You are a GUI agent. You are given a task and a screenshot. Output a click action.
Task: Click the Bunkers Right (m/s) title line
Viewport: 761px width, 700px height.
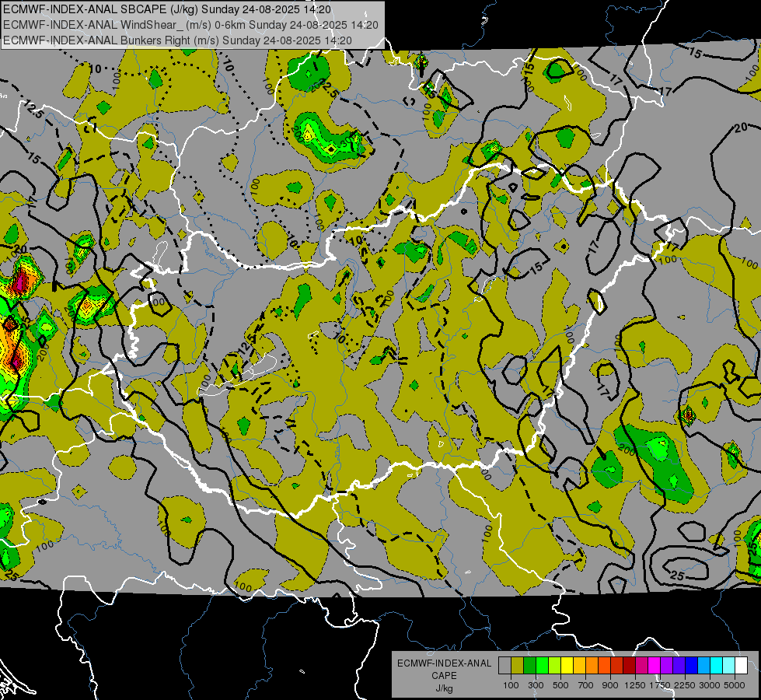(x=177, y=40)
